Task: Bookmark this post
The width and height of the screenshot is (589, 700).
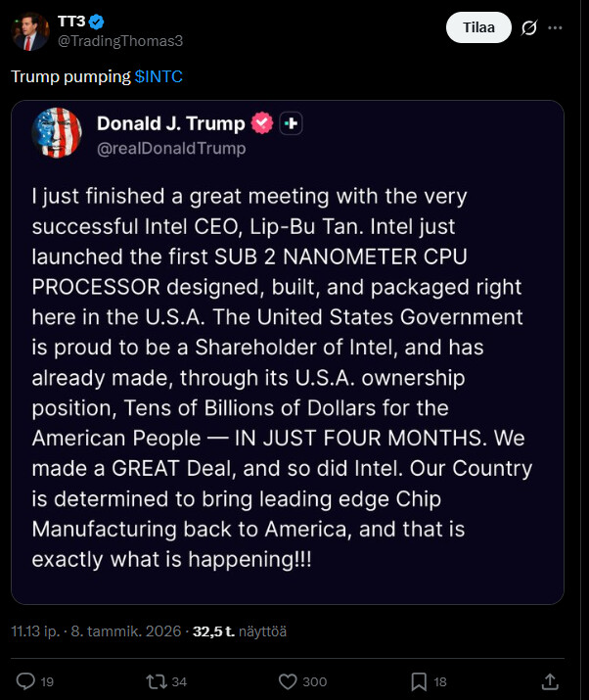Action: [418, 681]
